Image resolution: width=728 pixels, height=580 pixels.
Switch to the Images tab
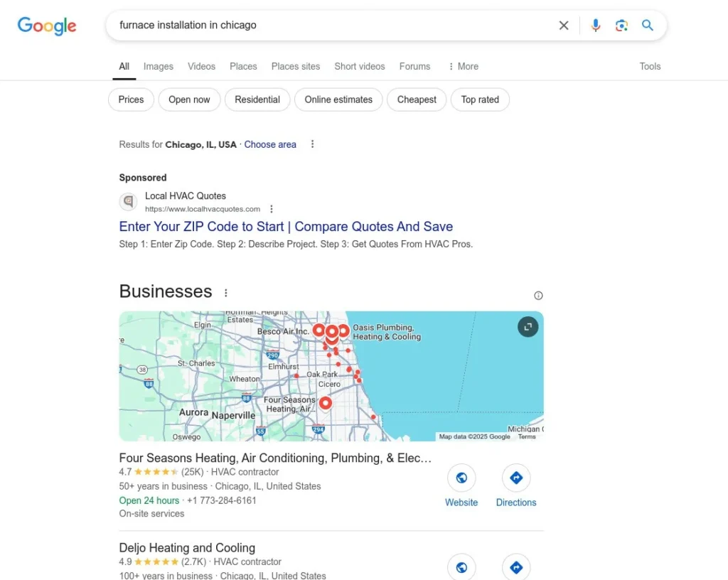158,66
